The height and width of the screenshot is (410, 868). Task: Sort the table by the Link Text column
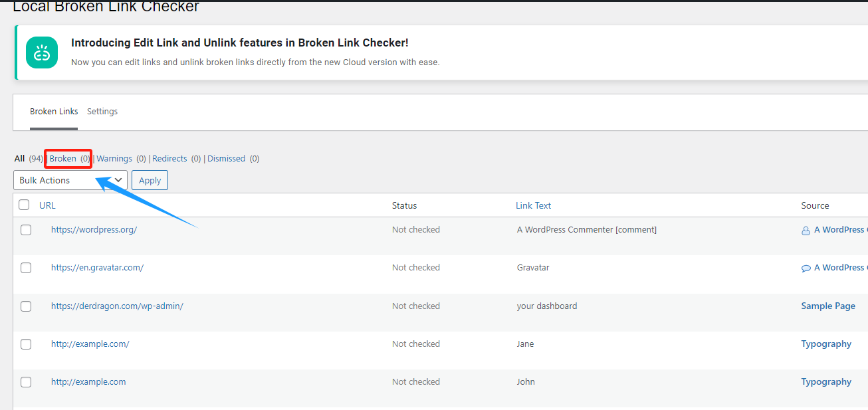[533, 205]
